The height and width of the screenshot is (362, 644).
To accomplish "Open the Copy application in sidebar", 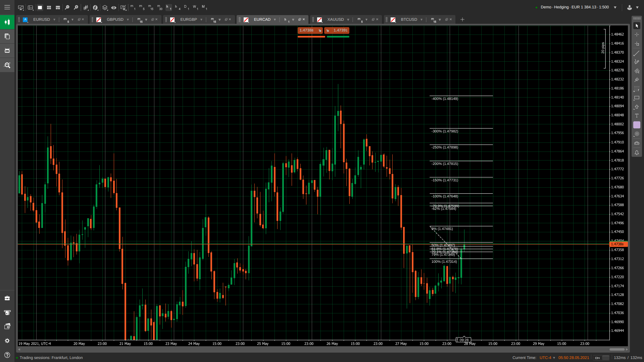I will pyautogui.click(x=7, y=36).
